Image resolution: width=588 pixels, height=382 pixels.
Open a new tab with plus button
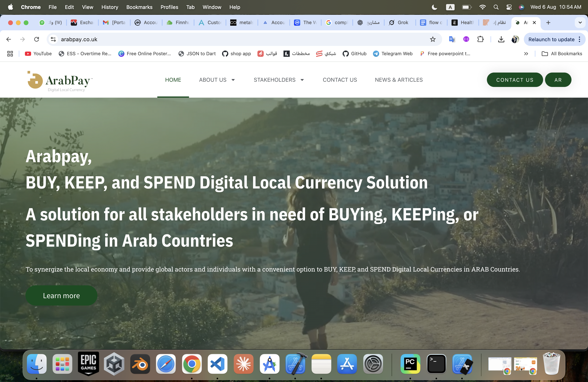click(548, 23)
